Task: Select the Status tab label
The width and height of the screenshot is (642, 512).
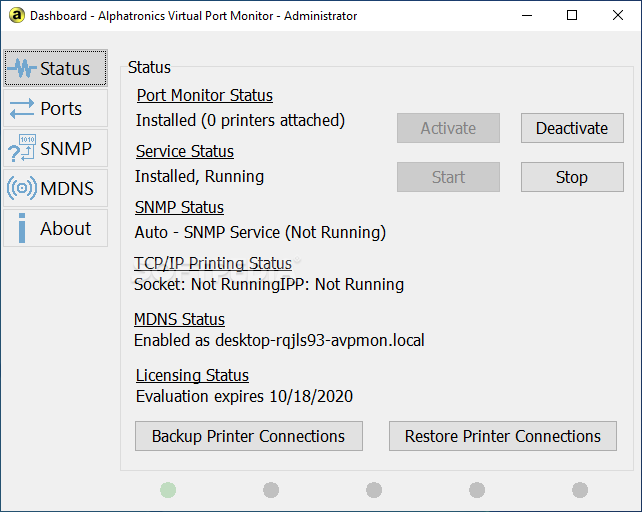Action: click(65, 68)
